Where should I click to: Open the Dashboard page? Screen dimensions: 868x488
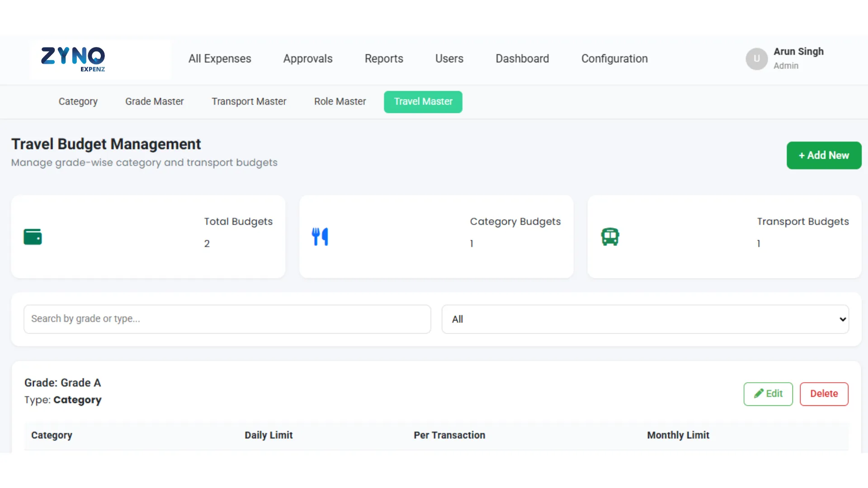coord(522,59)
